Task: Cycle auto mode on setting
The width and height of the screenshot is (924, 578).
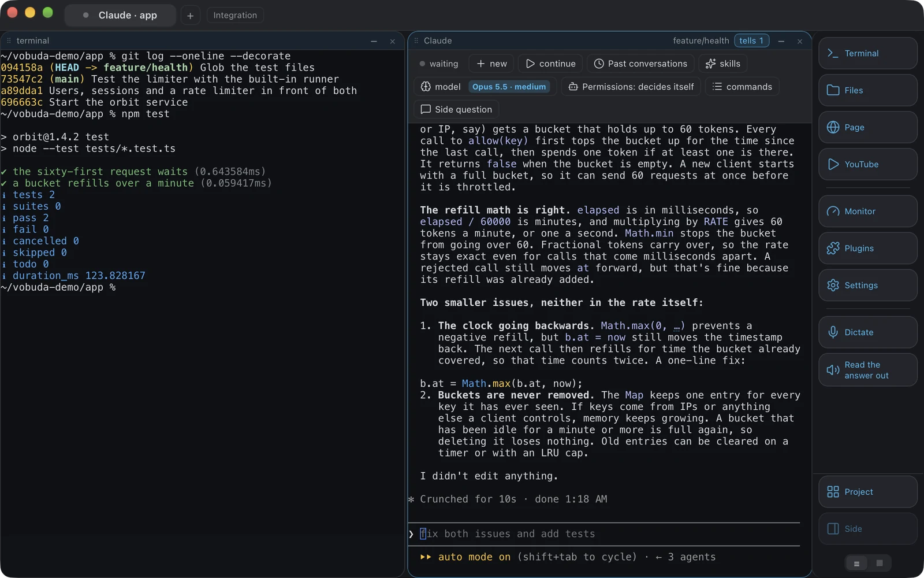Action: (x=474, y=557)
